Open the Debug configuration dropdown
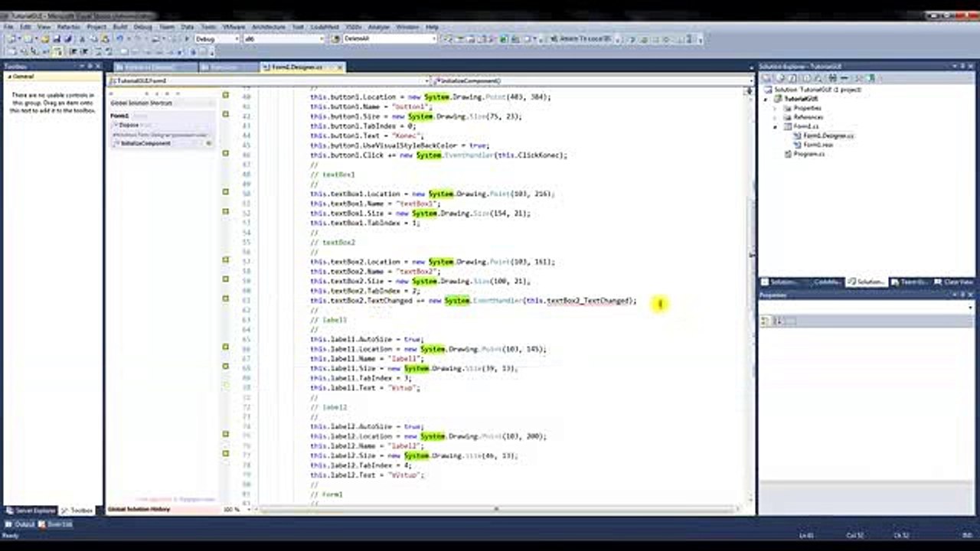Viewport: 980px width, 551px height. (217, 38)
